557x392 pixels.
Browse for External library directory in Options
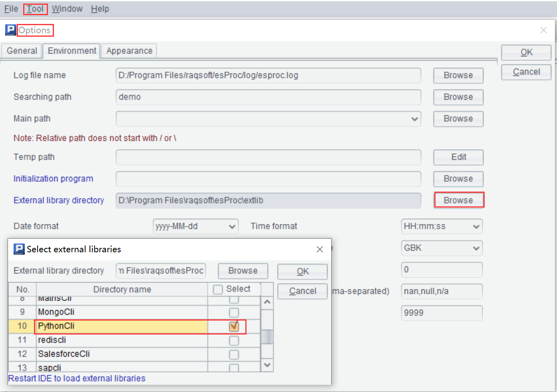(x=458, y=200)
